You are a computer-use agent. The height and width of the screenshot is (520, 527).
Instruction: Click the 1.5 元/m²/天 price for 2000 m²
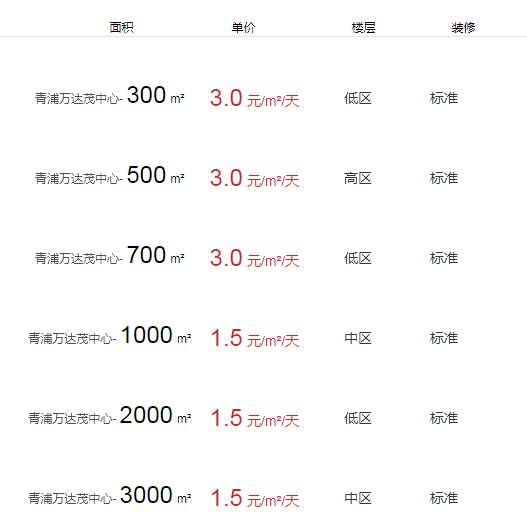254,418
